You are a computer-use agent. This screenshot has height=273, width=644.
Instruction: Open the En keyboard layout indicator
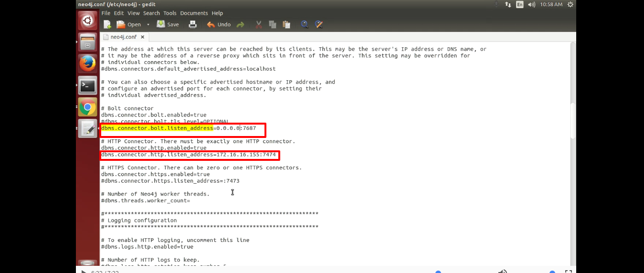[x=519, y=4]
